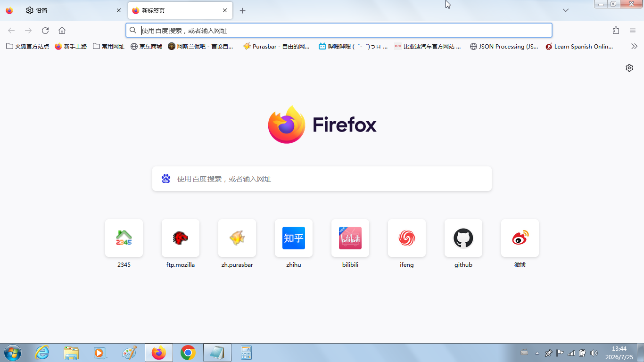Open the Firefox hamburger application menu

633,31
